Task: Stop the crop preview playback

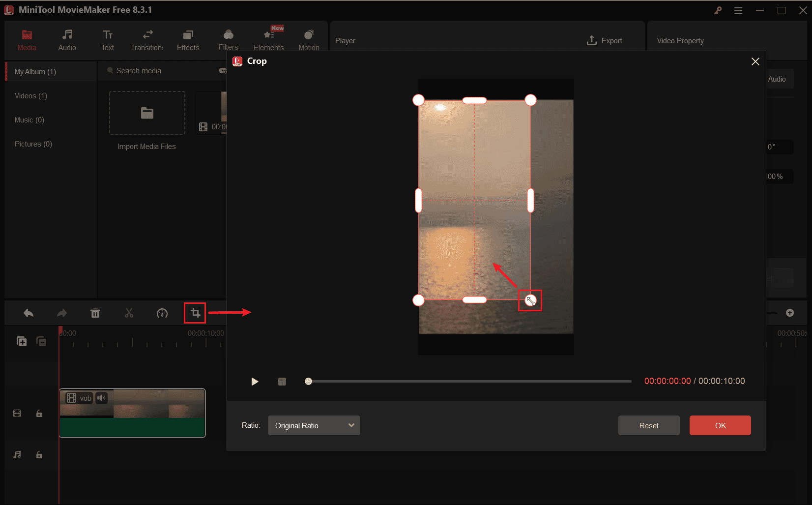Action: click(x=282, y=382)
